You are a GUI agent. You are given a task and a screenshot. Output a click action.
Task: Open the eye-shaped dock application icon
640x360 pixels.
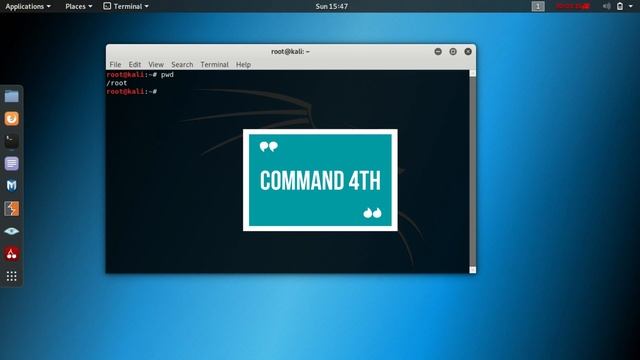point(11,231)
